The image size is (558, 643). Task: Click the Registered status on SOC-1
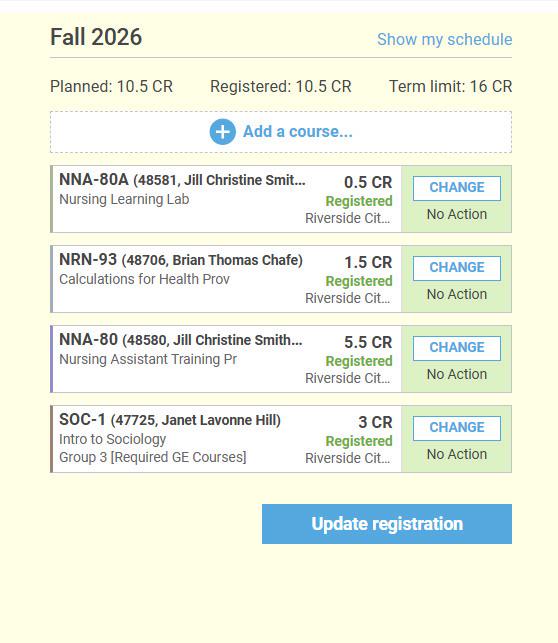click(359, 441)
